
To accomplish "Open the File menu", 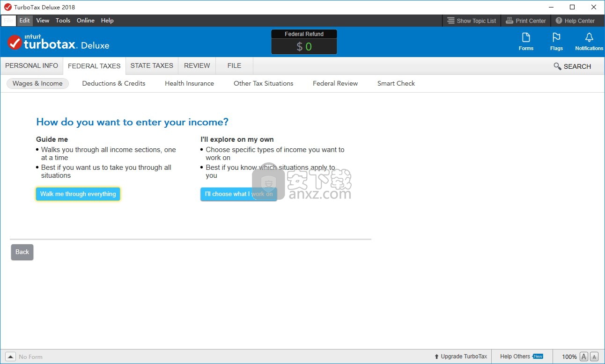I will 8,21.
